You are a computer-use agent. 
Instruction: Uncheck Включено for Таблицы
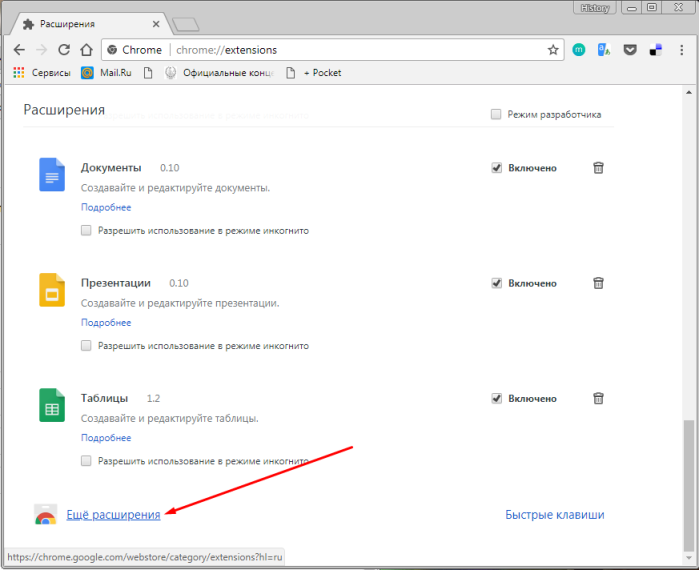click(497, 398)
